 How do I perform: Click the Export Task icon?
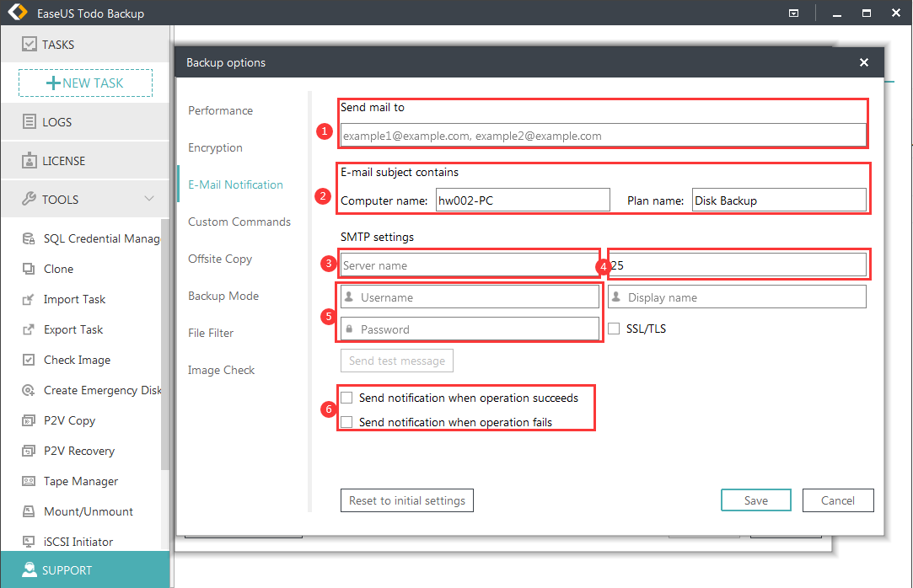coord(29,329)
